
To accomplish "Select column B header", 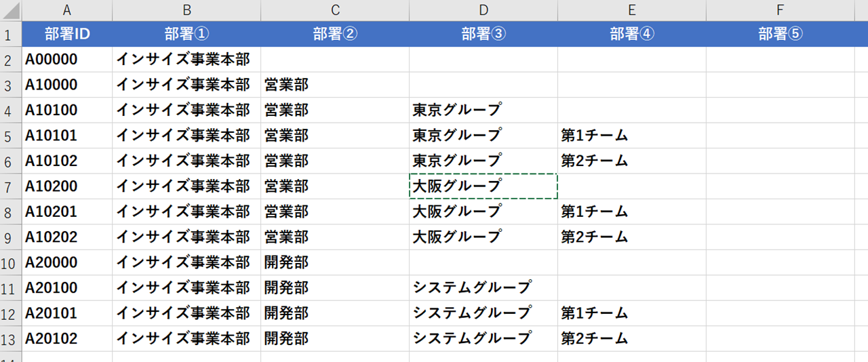I will click(x=186, y=10).
